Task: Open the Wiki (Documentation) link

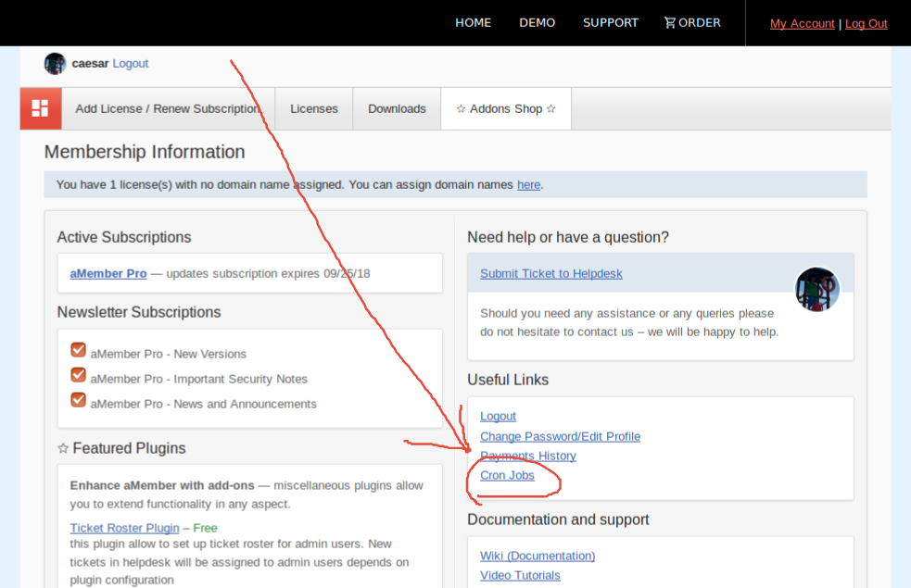Action: pos(538,557)
